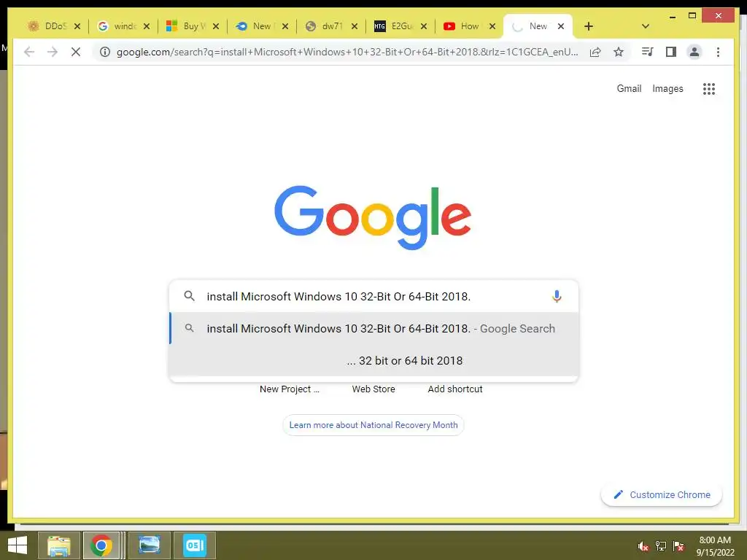Open Gmail link
Viewport: 747px width, 560px height.
(629, 88)
